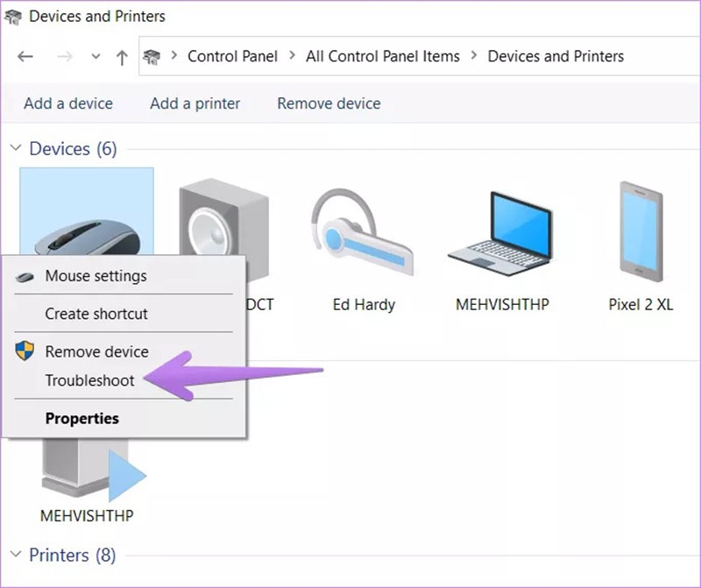Click Add a printer
Image resolution: width=701 pixels, height=588 pixels.
pyautogui.click(x=195, y=103)
